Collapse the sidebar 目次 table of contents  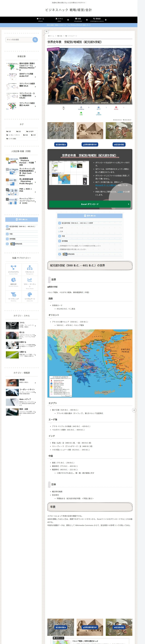tap(22, 219)
